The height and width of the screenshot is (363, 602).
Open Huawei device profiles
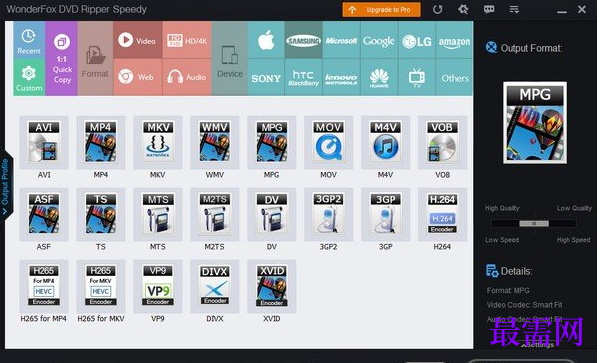379,77
